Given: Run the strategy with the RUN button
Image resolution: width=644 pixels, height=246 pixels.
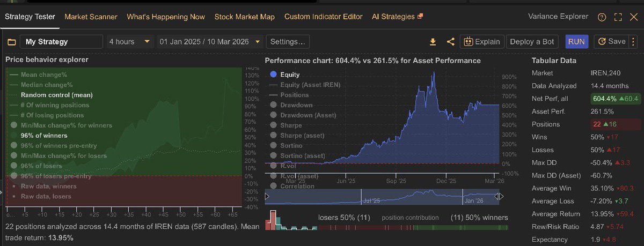Looking at the screenshot, I should coord(576,42).
